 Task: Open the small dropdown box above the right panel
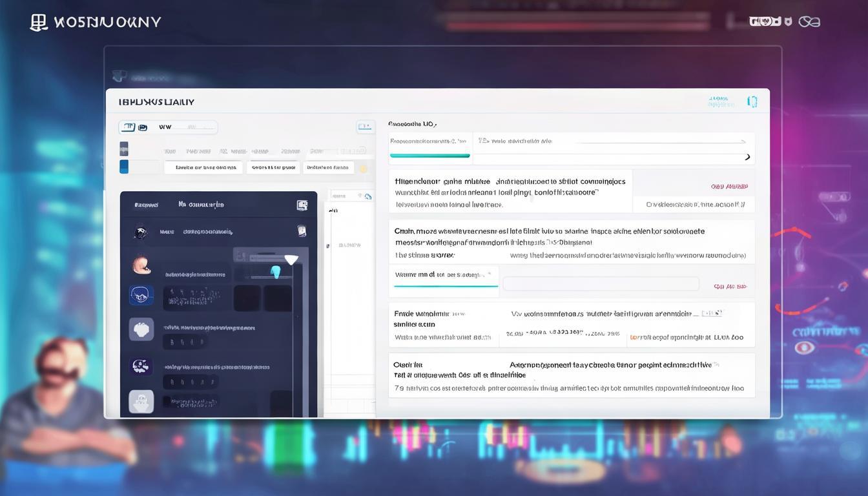tap(365, 127)
